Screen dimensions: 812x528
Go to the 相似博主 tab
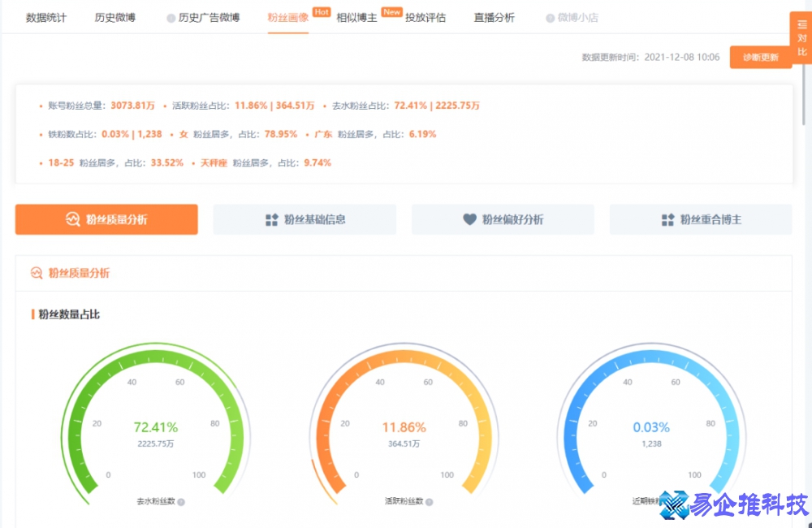pyautogui.click(x=356, y=18)
